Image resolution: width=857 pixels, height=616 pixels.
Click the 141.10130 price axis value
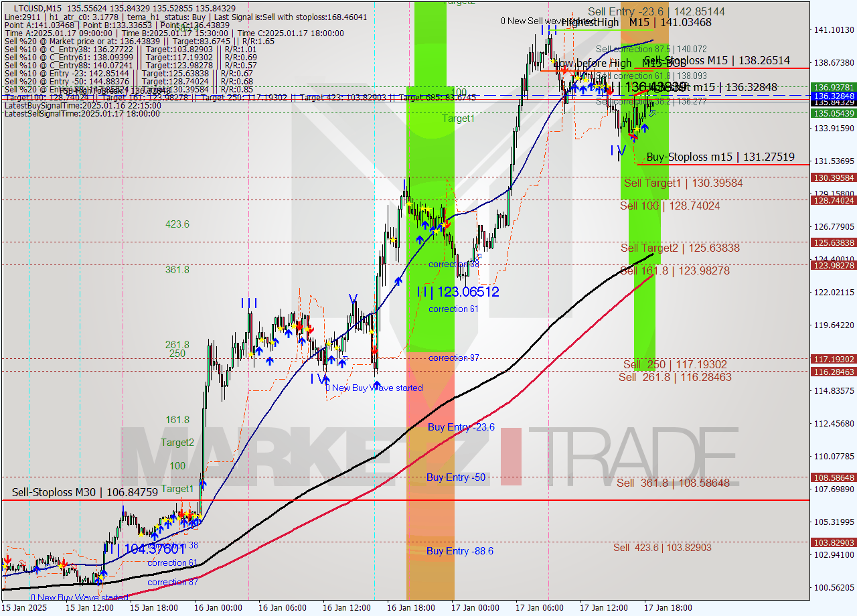(x=834, y=30)
